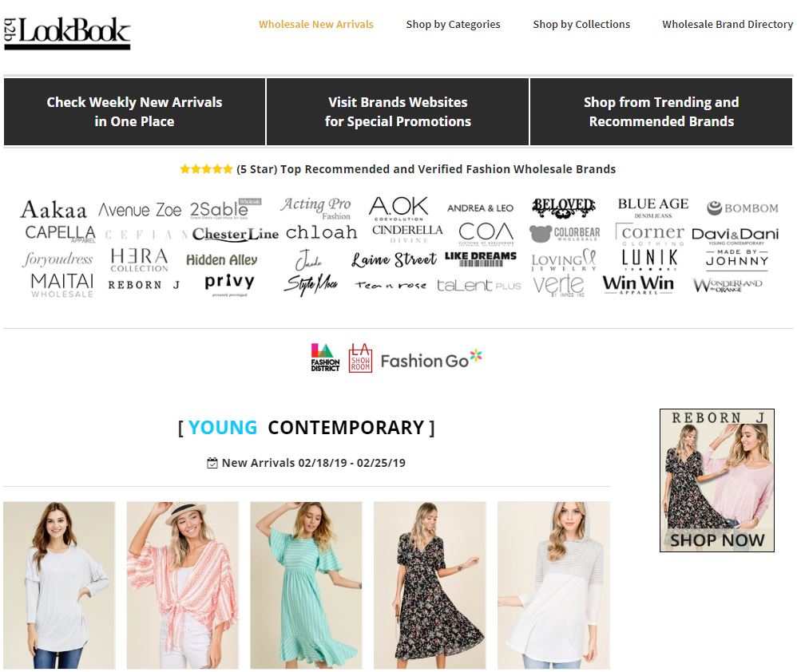This screenshot has width=797, height=672.
Task: Open Wholesale New Arrivals menu item
Action: [316, 25]
